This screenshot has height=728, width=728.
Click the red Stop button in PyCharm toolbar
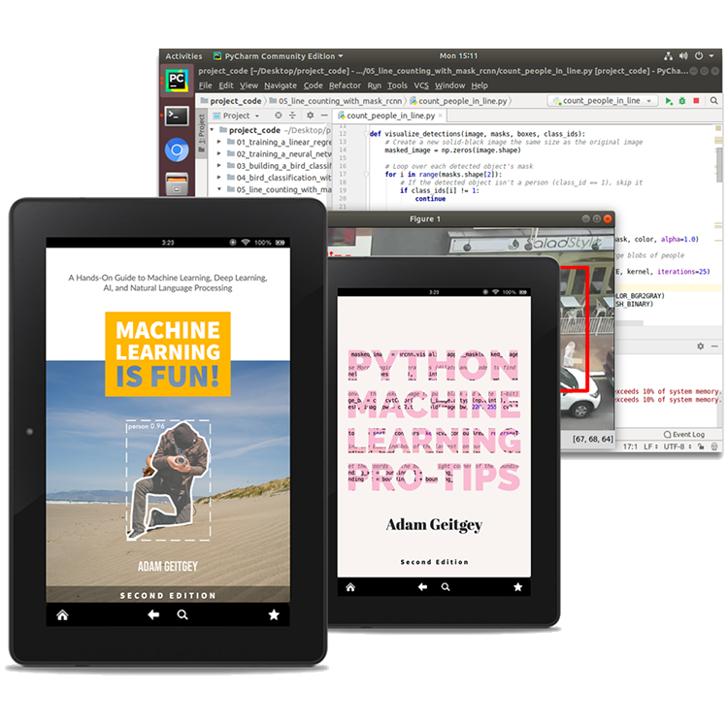[696, 101]
